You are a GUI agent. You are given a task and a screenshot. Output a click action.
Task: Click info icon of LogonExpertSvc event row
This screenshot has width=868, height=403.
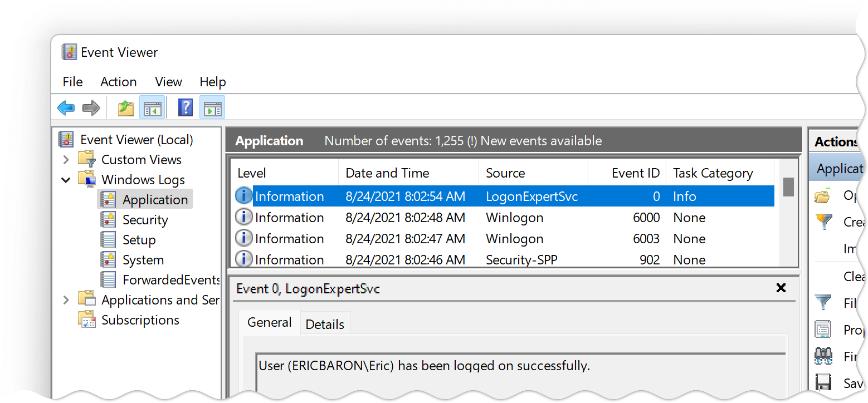click(x=243, y=196)
